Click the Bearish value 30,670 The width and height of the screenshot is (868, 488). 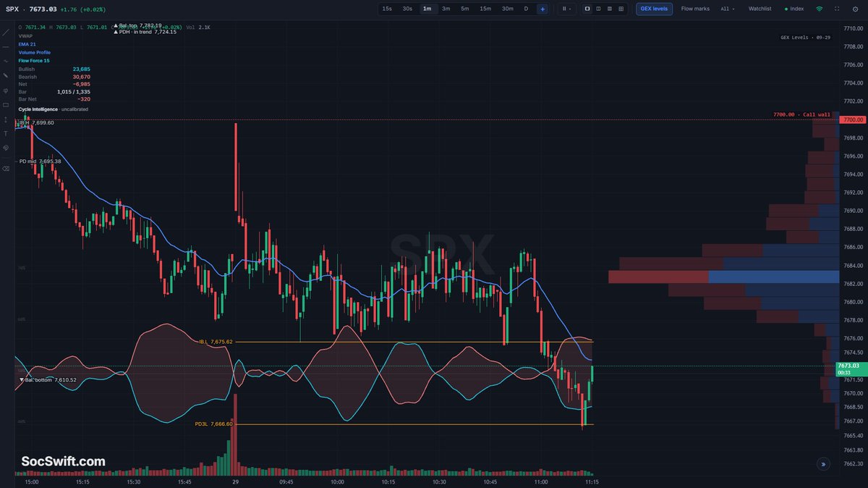(x=82, y=76)
